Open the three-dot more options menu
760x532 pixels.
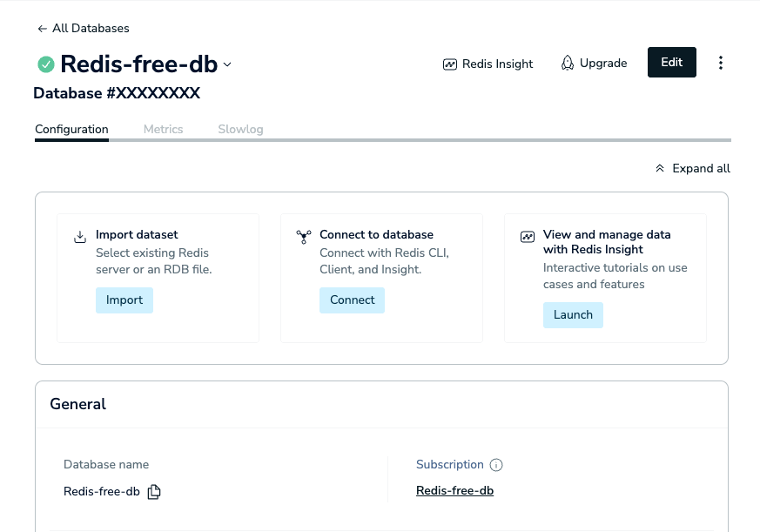pyautogui.click(x=721, y=63)
